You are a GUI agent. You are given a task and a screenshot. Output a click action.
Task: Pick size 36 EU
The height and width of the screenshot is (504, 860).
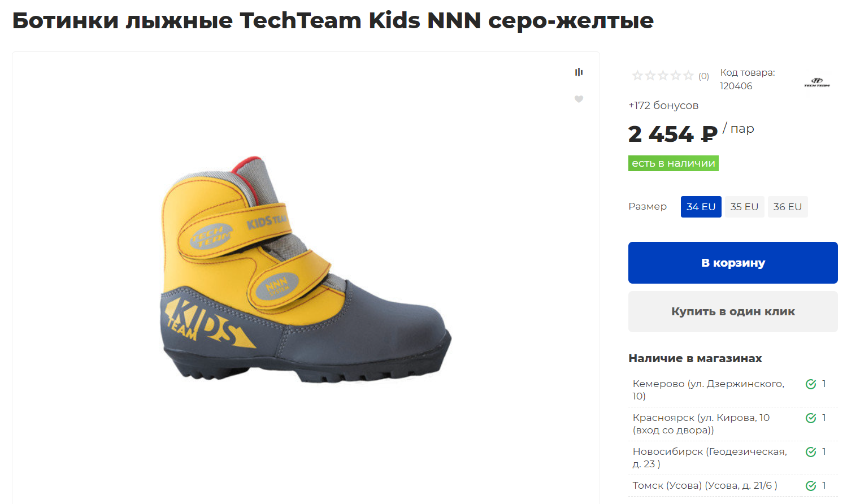(787, 207)
